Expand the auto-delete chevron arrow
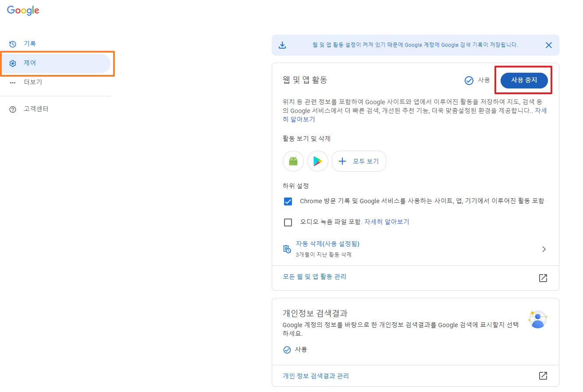This screenshot has width=583, height=392. click(544, 249)
